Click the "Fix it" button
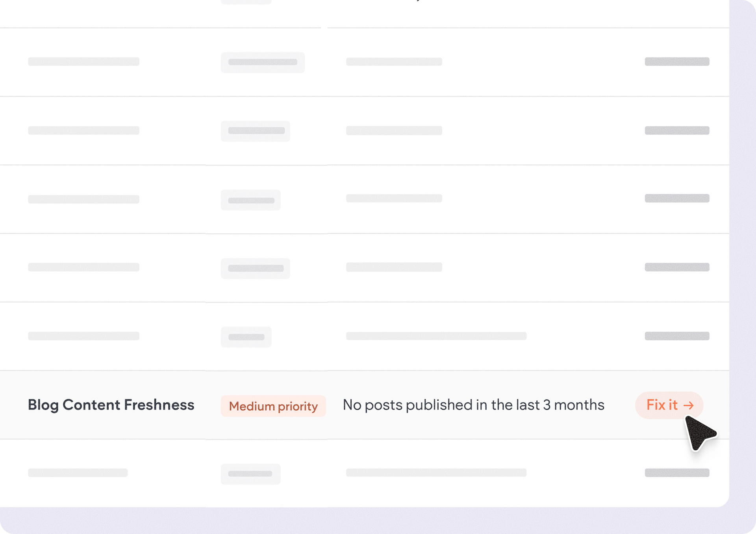756x534 pixels. [669, 405]
